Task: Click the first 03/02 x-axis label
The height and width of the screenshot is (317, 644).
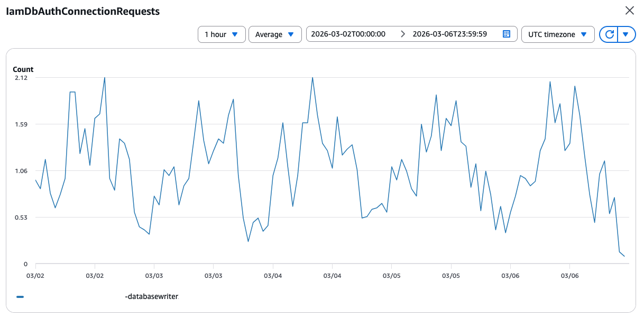Action: [x=35, y=275]
